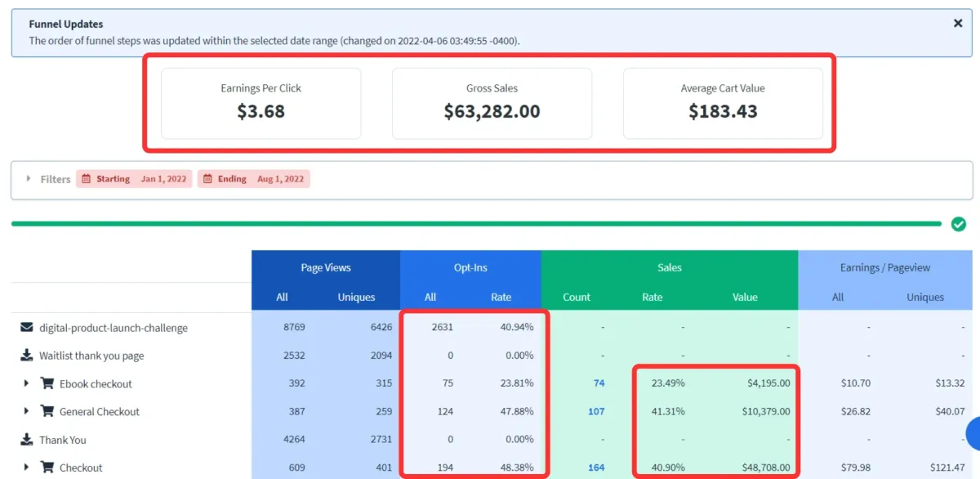This screenshot has height=479, width=980.
Task: Open sales count 164 link
Action: [x=596, y=468]
